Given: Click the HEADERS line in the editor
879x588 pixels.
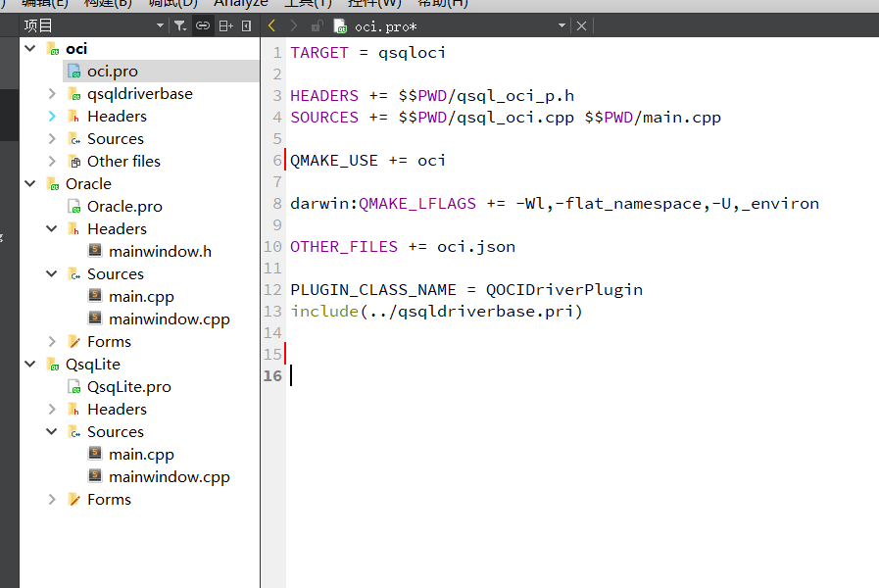Looking at the screenshot, I should (432, 96).
